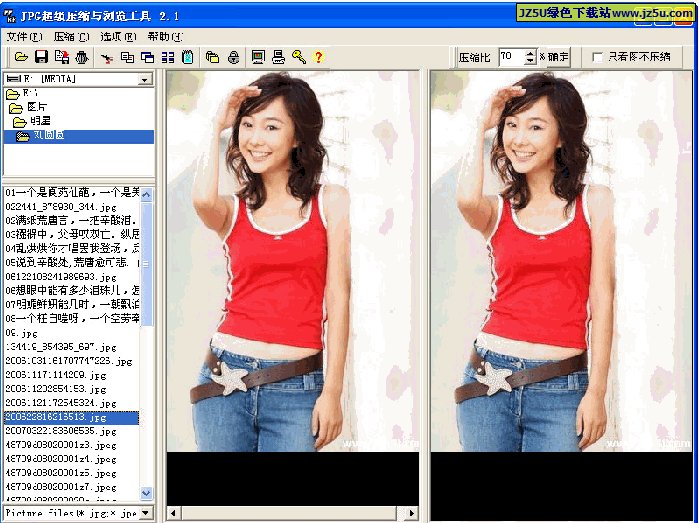Screen dimensions: 699x523
Task: Click the file list scroll-up arrow
Action: click(146, 194)
